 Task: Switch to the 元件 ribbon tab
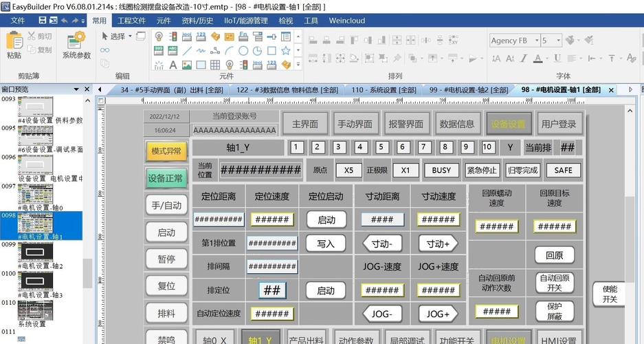(164, 20)
